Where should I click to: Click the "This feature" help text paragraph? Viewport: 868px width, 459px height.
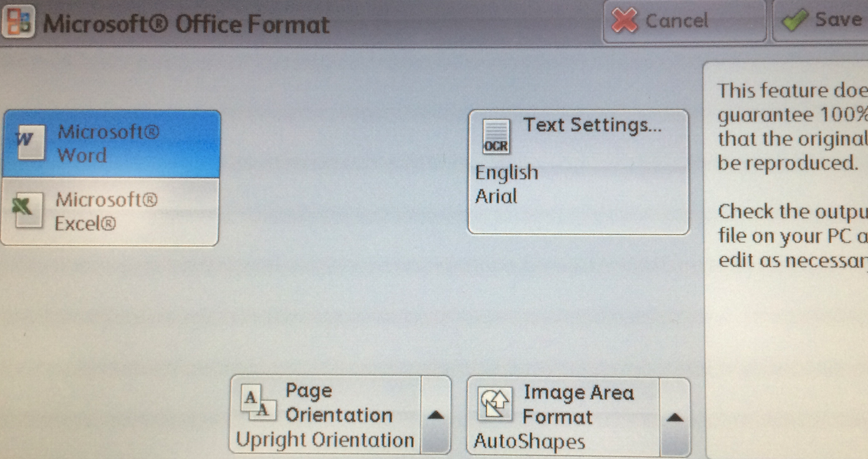click(793, 127)
